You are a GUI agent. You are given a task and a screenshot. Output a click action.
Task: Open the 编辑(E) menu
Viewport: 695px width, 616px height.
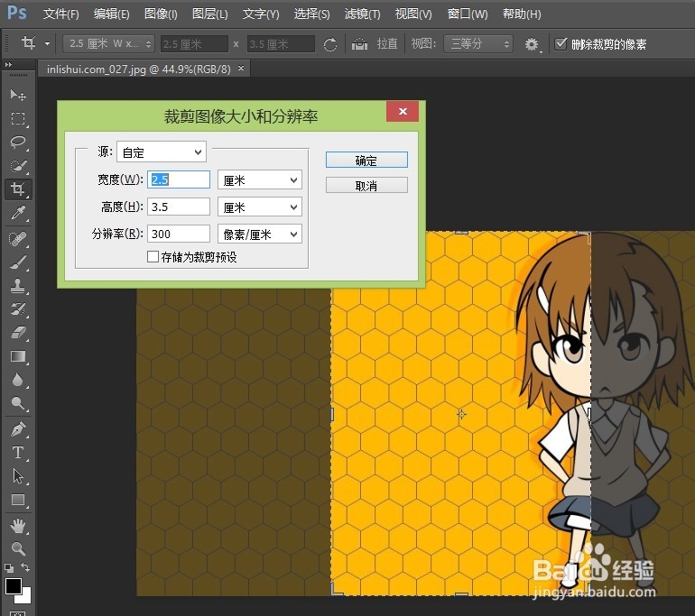pos(111,14)
